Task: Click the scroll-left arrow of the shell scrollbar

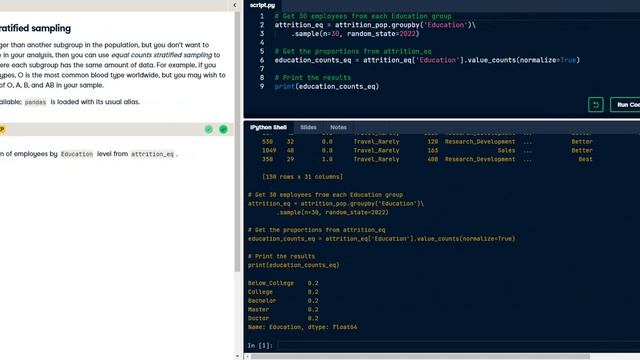Action: [x=247, y=356]
